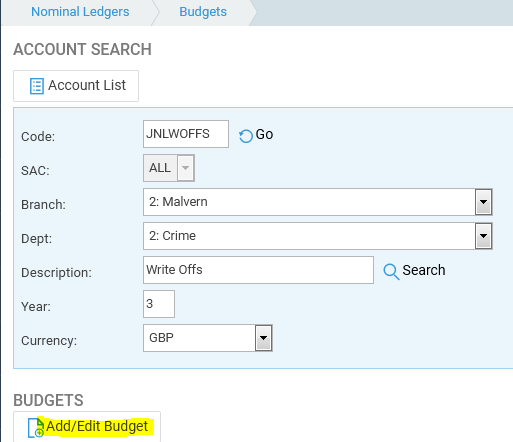Select the 2: Malvern branch box
This screenshot has height=442, width=513.
point(309,202)
